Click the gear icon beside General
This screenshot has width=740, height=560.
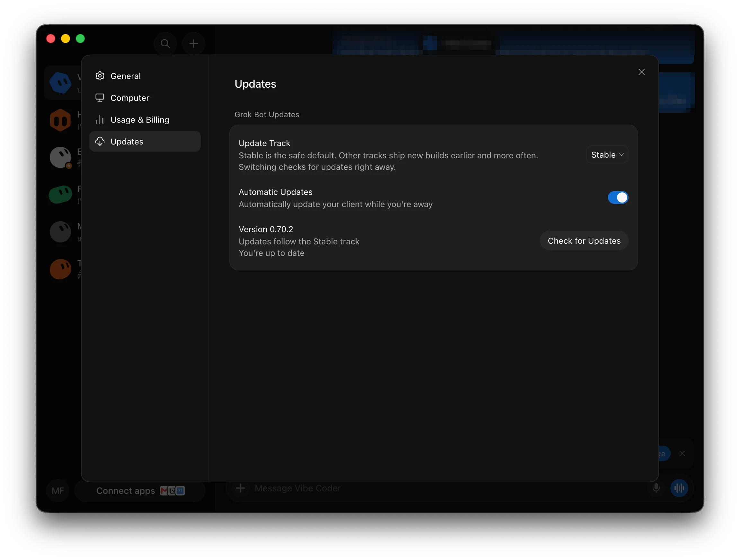100,76
